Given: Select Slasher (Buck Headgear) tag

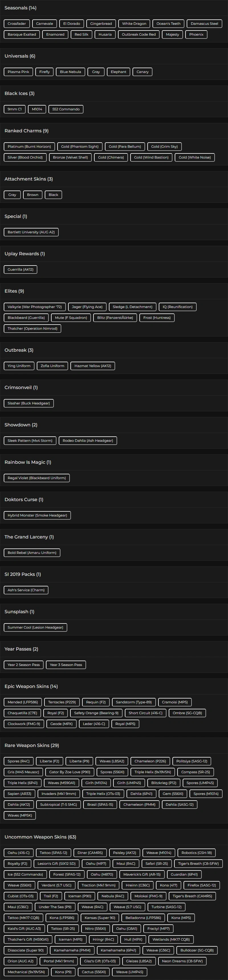Looking at the screenshot, I should coord(28,403).
